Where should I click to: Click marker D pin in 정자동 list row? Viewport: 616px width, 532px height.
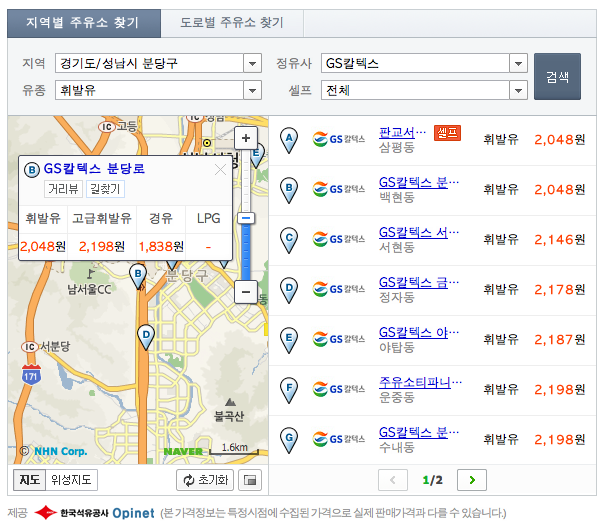[289, 290]
